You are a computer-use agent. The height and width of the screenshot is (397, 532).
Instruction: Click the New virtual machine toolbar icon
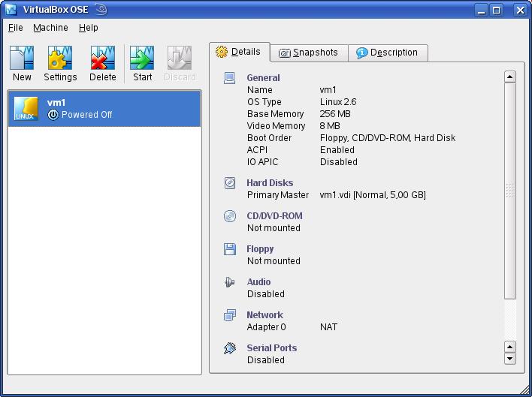pos(22,58)
